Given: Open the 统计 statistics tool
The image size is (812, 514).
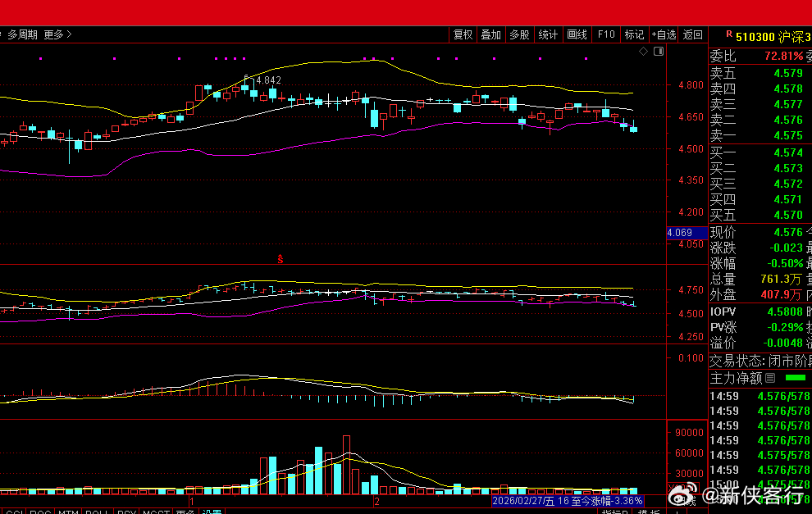Looking at the screenshot, I should tap(548, 34).
